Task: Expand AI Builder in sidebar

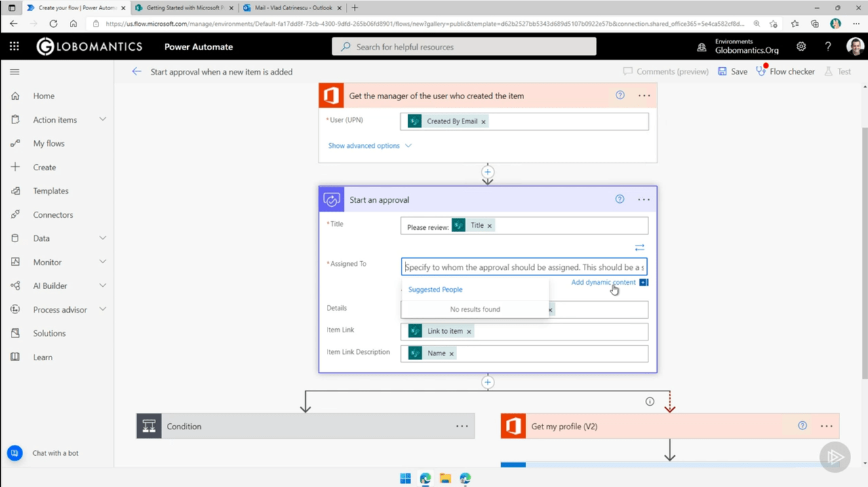Action: coord(102,286)
